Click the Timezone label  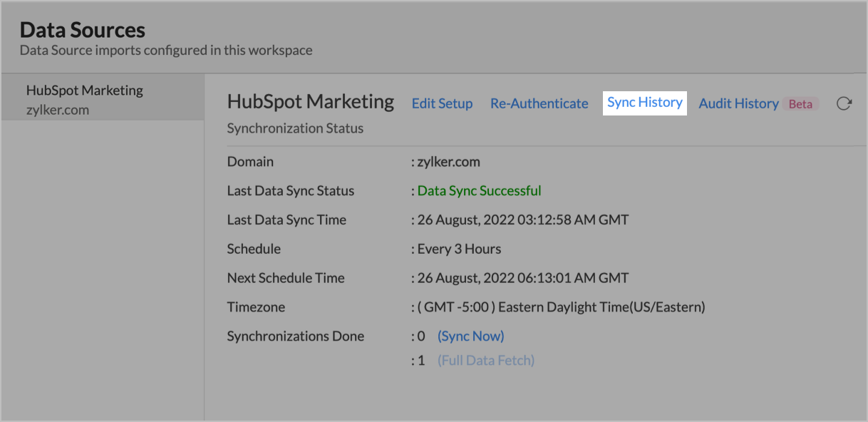256,307
